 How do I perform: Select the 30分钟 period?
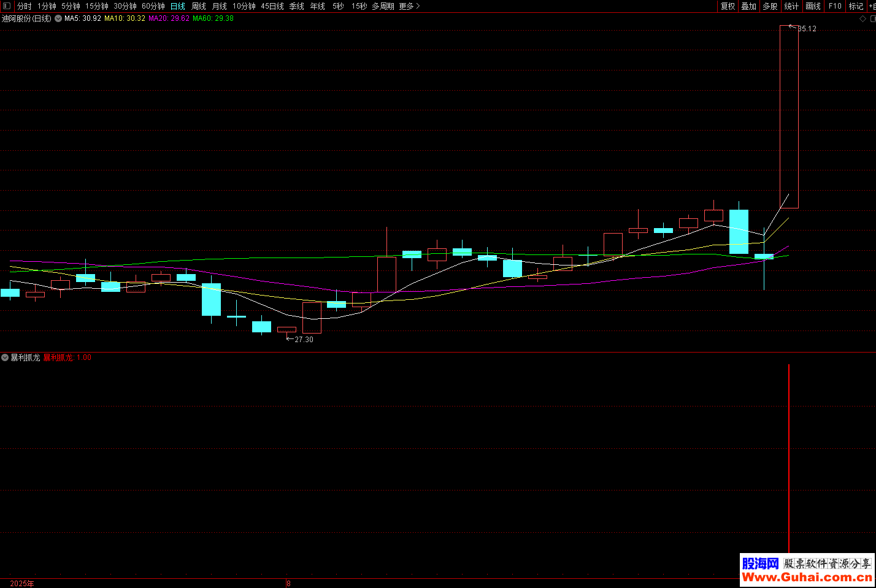point(125,6)
